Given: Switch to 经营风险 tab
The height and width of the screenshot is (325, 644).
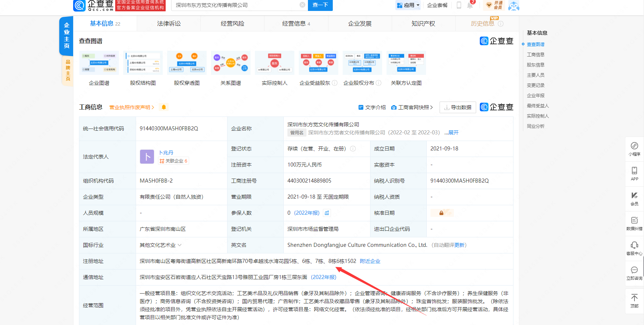Looking at the screenshot, I should tap(233, 23).
